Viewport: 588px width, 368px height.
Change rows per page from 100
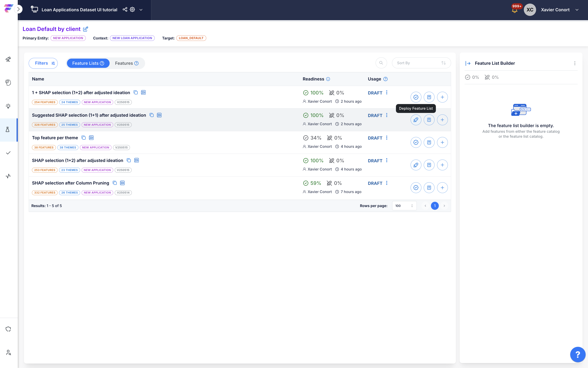point(404,206)
